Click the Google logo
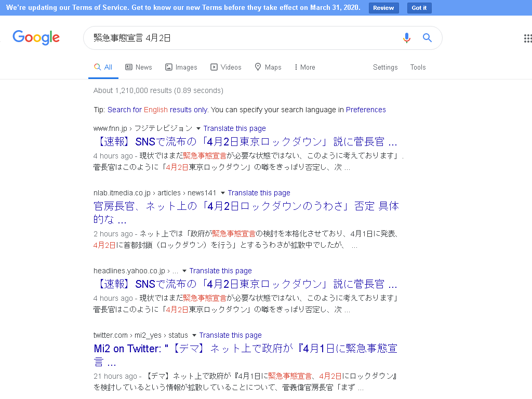Viewport: 532px width, 399px height. point(36,38)
